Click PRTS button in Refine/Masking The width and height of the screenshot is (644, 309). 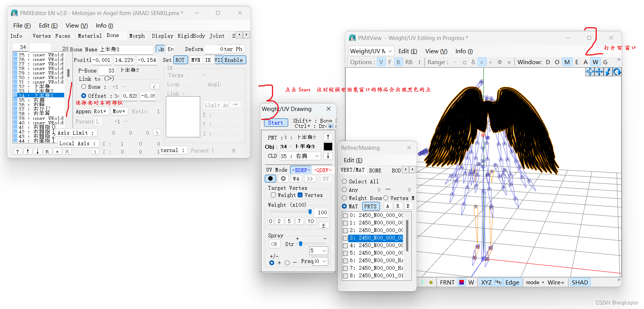371,206
